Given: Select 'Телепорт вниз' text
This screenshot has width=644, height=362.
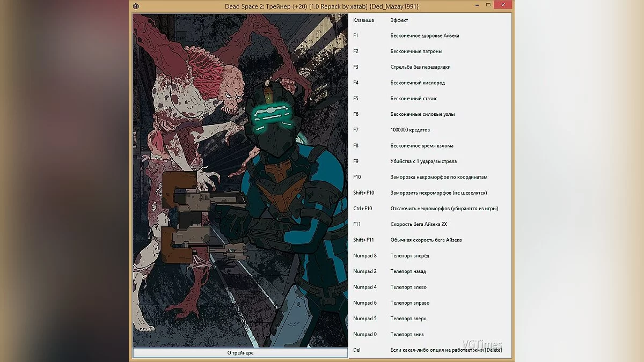Looking at the screenshot, I should coord(407,335).
